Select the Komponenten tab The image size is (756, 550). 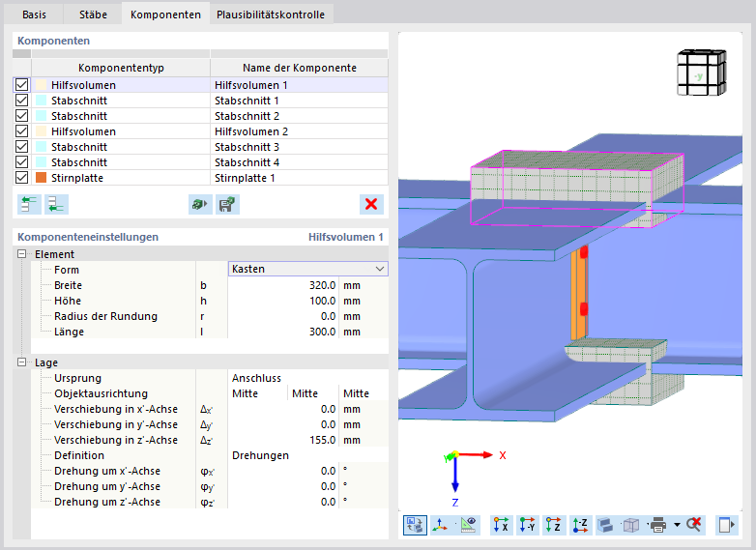click(x=165, y=14)
